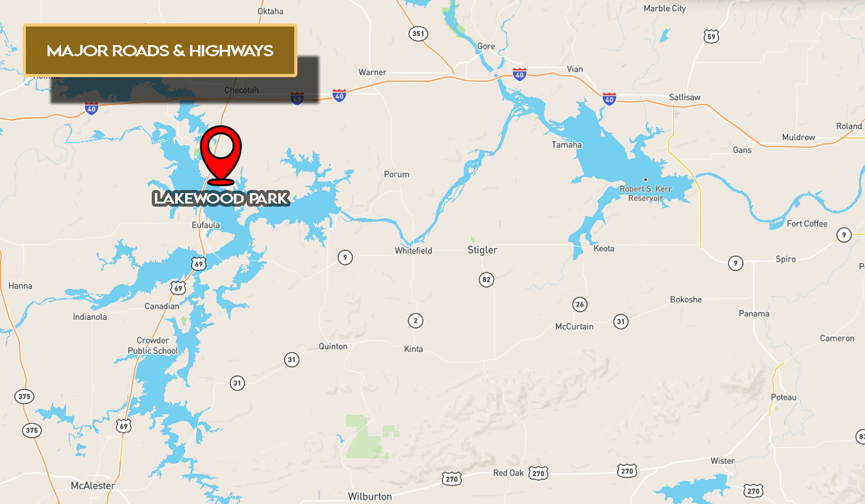Click the Eufaula town label

click(x=206, y=225)
